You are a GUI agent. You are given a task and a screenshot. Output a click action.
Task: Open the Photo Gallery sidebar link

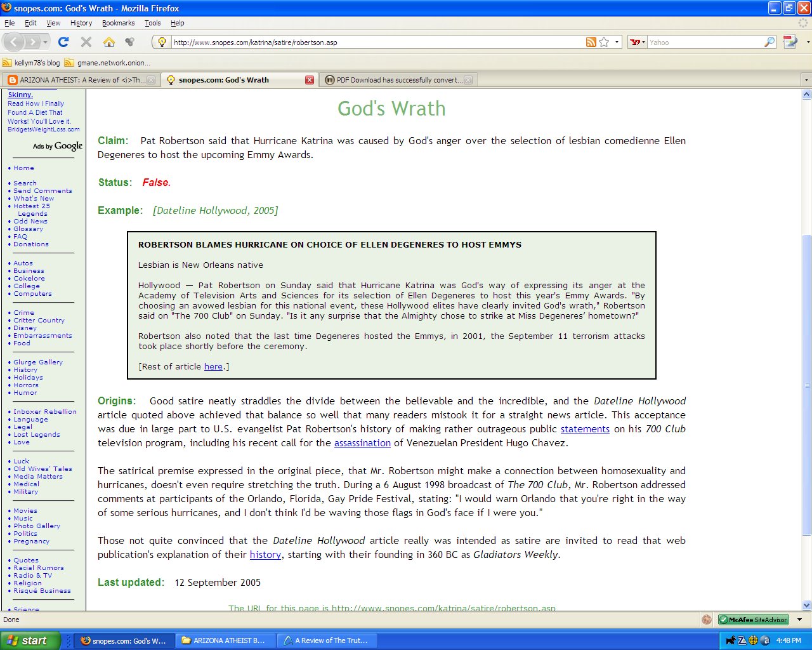[x=37, y=526]
